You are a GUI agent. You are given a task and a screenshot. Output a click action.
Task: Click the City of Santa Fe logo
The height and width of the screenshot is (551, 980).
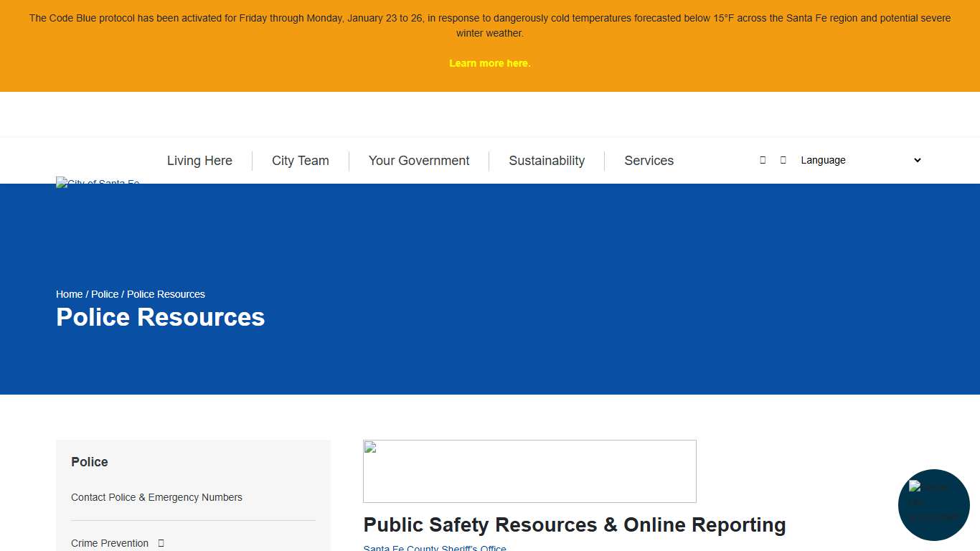[98, 183]
